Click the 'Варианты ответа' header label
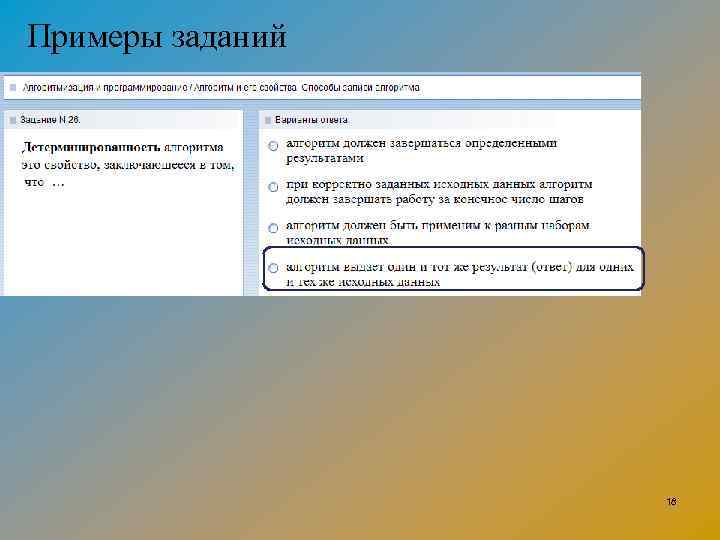Screen dimensions: 720x540 [311, 120]
